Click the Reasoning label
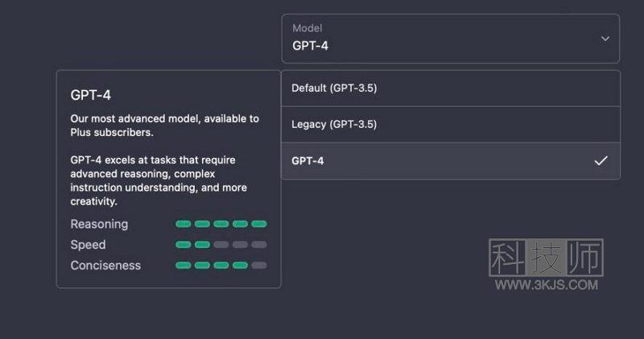 (99, 224)
